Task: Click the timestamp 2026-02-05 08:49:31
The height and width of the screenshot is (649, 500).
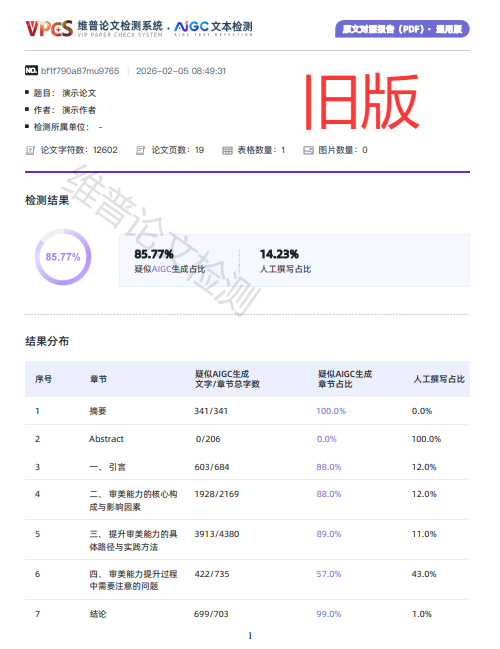Action: click(x=181, y=71)
